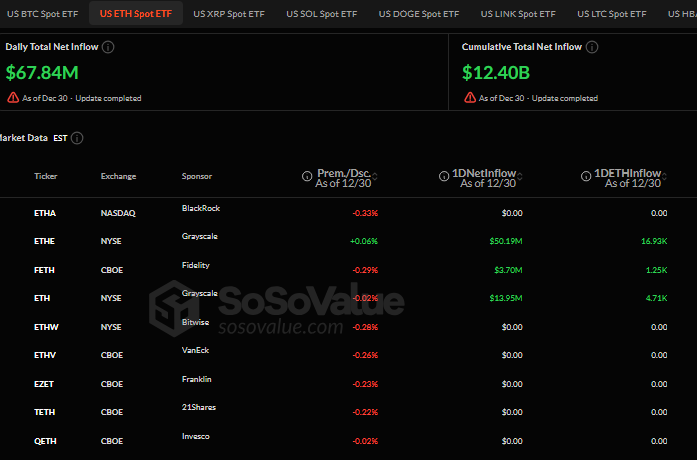Open the ETHA ticker row

click(x=46, y=213)
